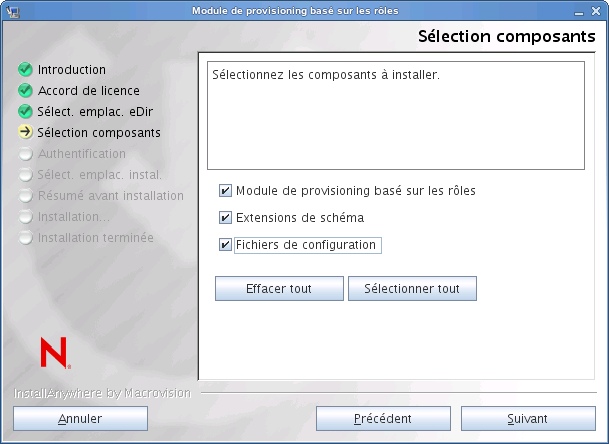The height and width of the screenshot is (444, 609).
Task: Select the Installation terminée step label
Action: [x=95, y=238]
